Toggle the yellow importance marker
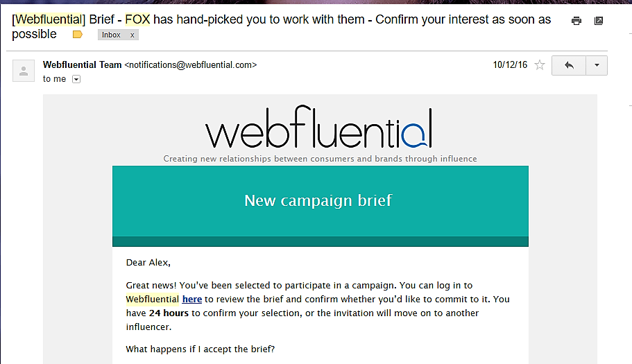Screen dimensions: 632x364 (x=78, y=35)
